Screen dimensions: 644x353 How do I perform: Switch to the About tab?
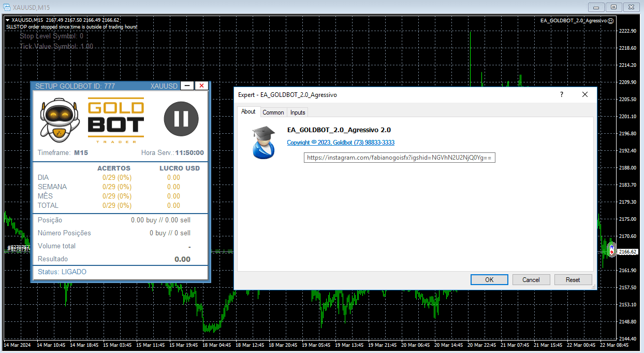(248, 111)
